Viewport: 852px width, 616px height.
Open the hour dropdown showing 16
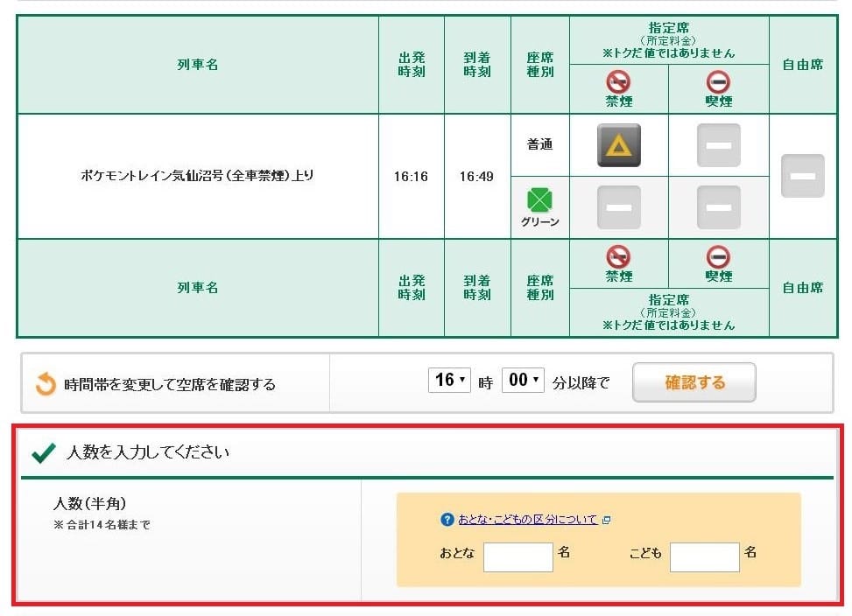(x=451, y=381)
